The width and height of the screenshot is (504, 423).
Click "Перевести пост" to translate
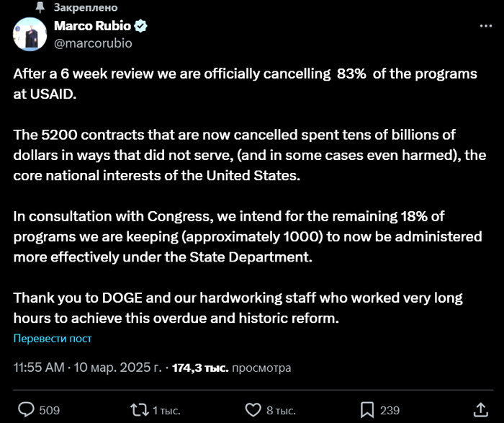(x=53, y=339)
